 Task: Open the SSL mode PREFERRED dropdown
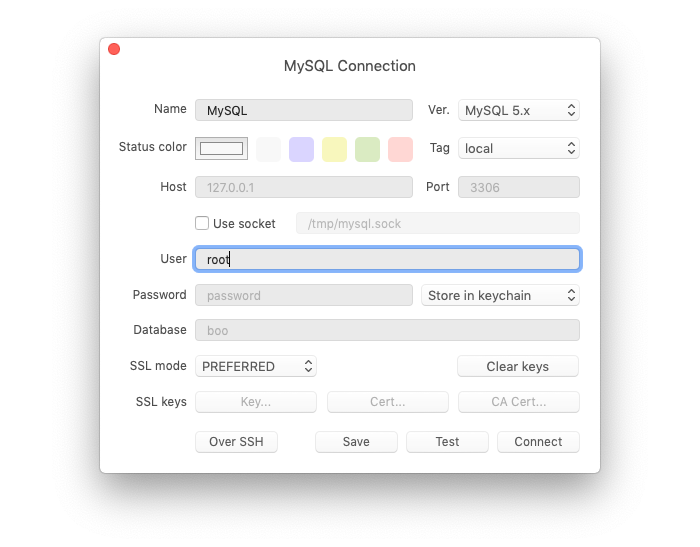256,366
